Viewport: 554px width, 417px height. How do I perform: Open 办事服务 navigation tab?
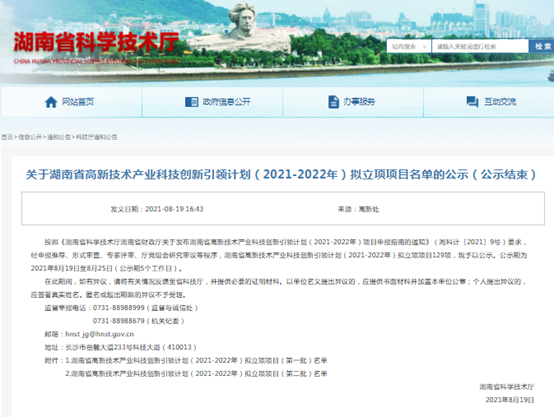tap(353, 102)
